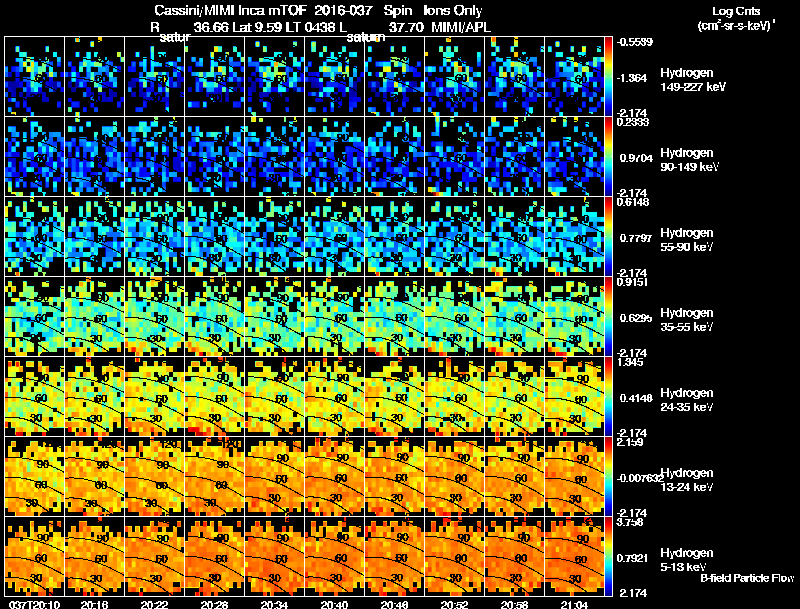
Task: Click the 0.6148 color scale value
Action: [x=633, y=202]
